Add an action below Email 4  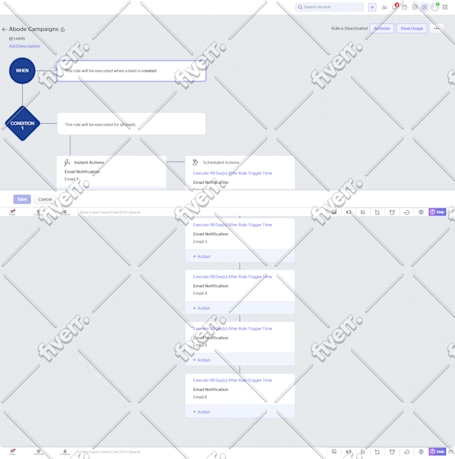[x=202, y=308]
